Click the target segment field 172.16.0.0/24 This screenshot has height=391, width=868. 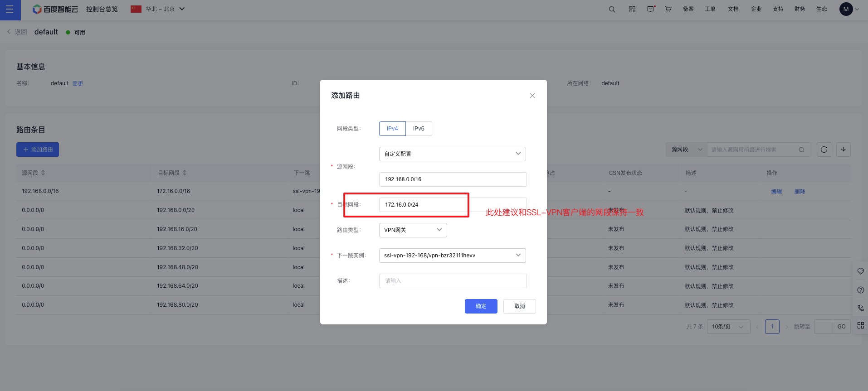453,205
